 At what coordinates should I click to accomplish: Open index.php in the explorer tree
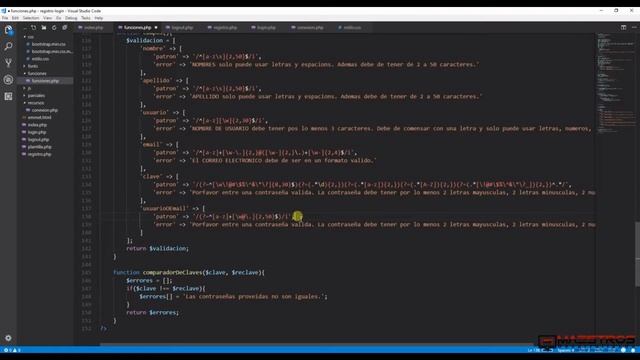click(37, 125)
